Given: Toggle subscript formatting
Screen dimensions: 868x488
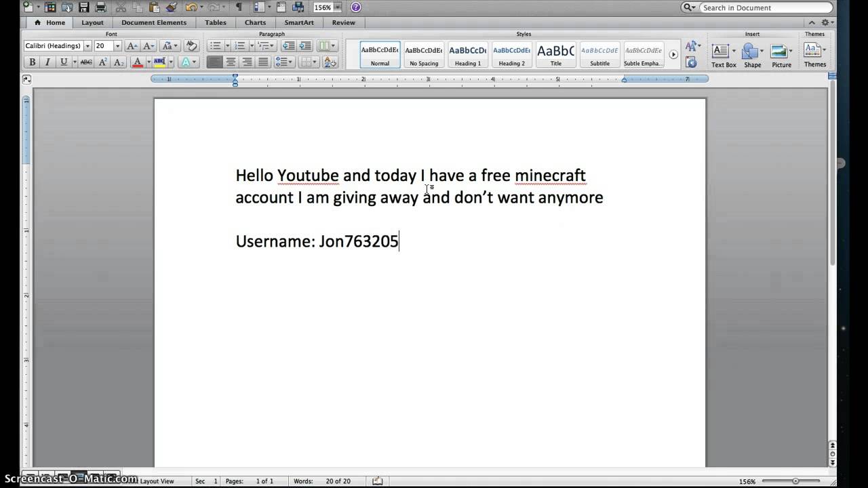Looking at the screenshot, I should (119, 62).
